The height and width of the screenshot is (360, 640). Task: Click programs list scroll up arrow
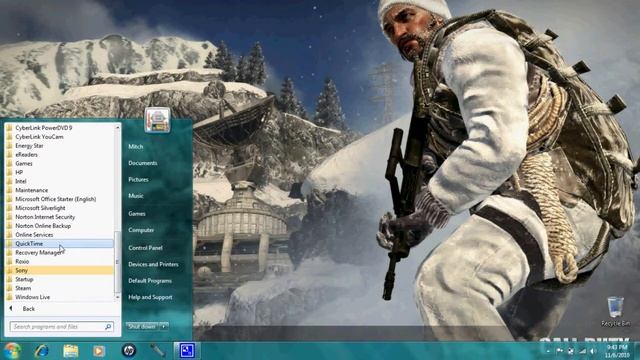[x=118, y=127]
